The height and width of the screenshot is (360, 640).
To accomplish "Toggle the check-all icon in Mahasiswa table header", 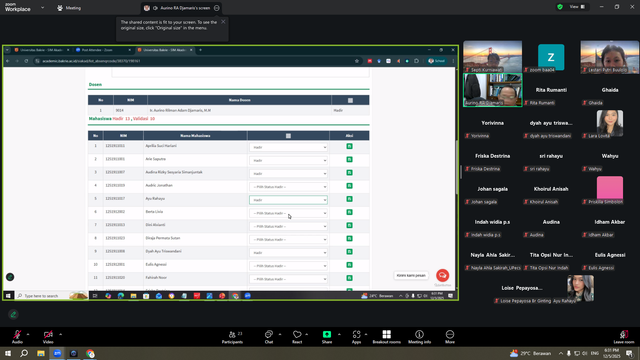I will pos(288,136).
